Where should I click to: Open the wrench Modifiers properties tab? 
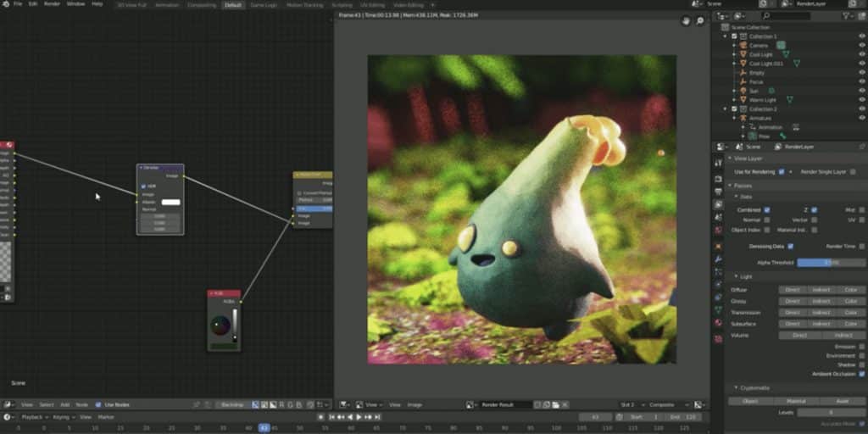pyautogui.click(x=718, y=259)
